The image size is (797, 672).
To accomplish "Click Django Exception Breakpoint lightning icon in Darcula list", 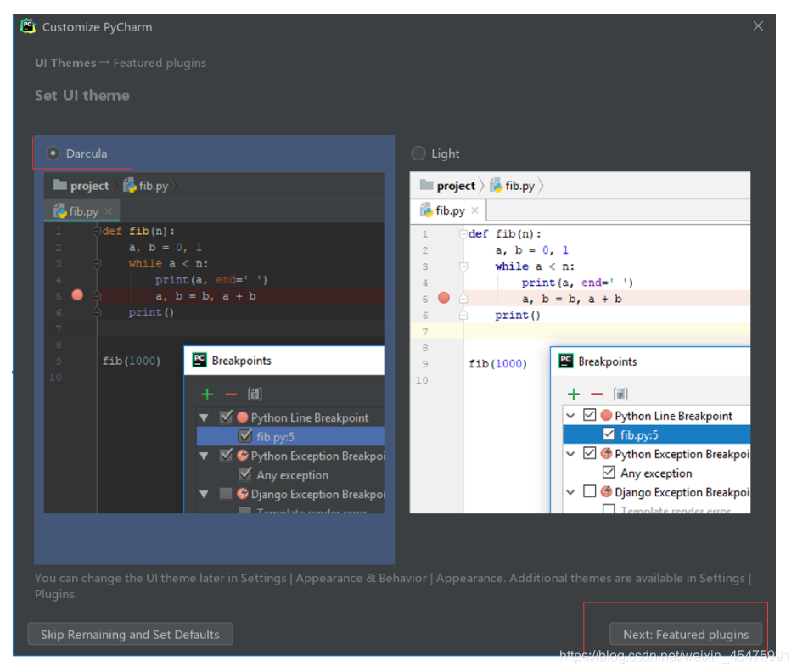I will 243,493.
